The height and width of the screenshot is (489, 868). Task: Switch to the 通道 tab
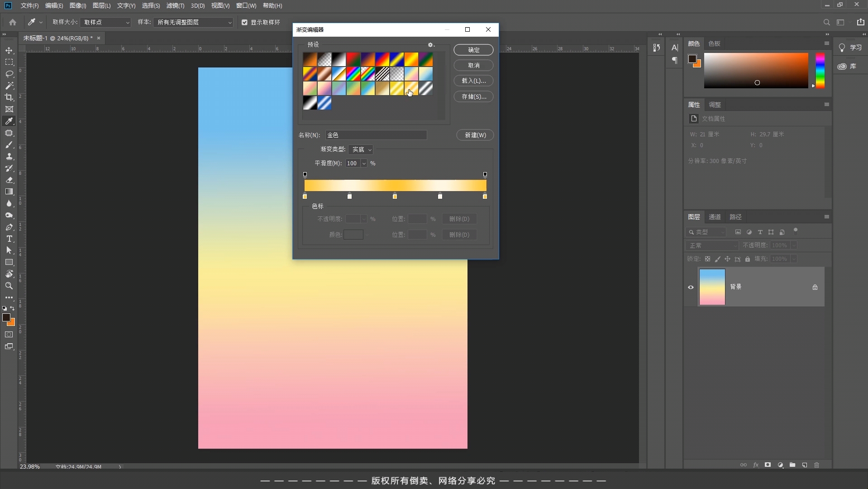pyautogui.click(x=715, y=217)
